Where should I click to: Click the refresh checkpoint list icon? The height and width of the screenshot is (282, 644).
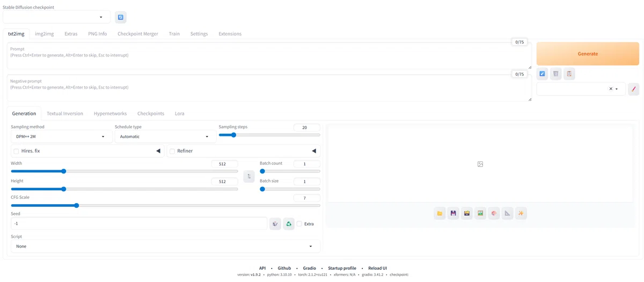[x=121, y=17]
